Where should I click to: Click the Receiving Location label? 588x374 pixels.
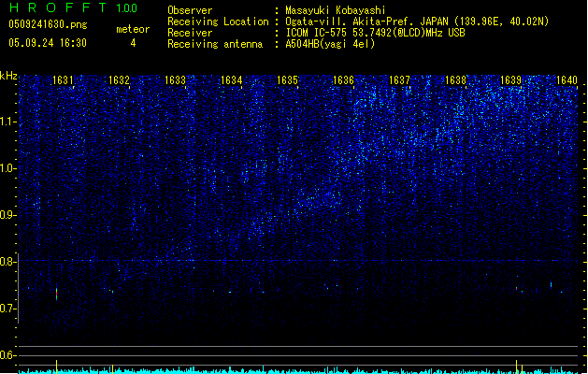click(x=218, y=22)
